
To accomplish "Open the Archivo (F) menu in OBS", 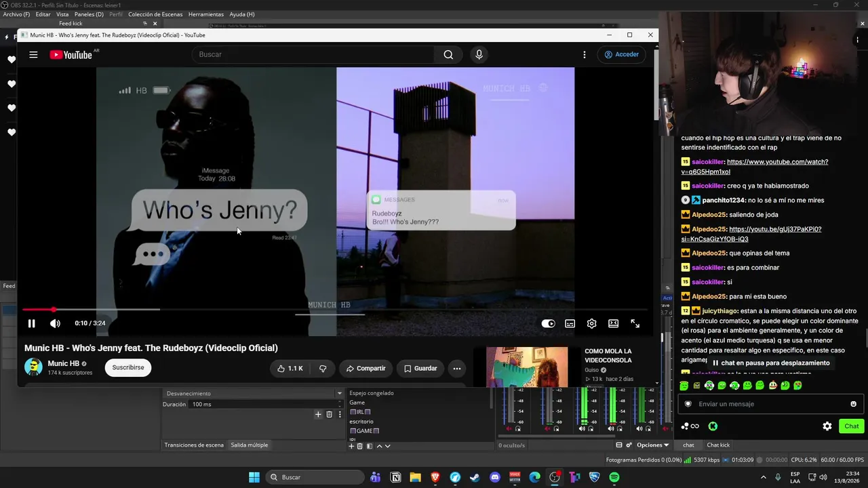I will pyautogui.click(x=16, y=14).
